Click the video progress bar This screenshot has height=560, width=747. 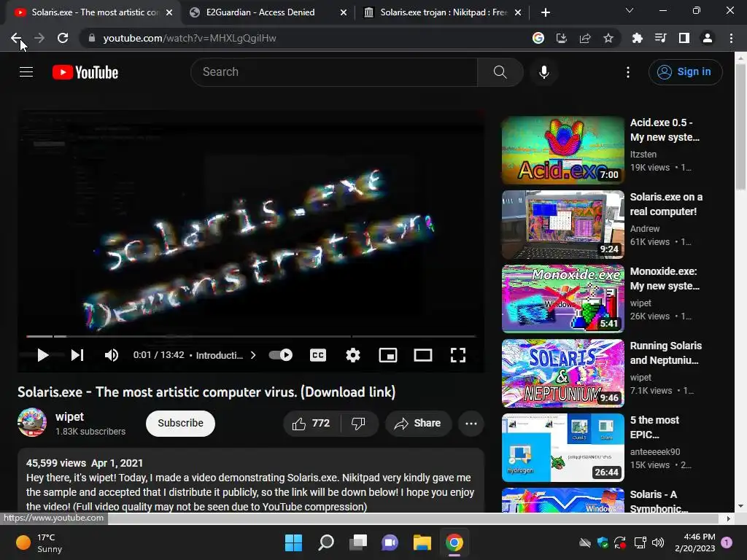point(251,336)
